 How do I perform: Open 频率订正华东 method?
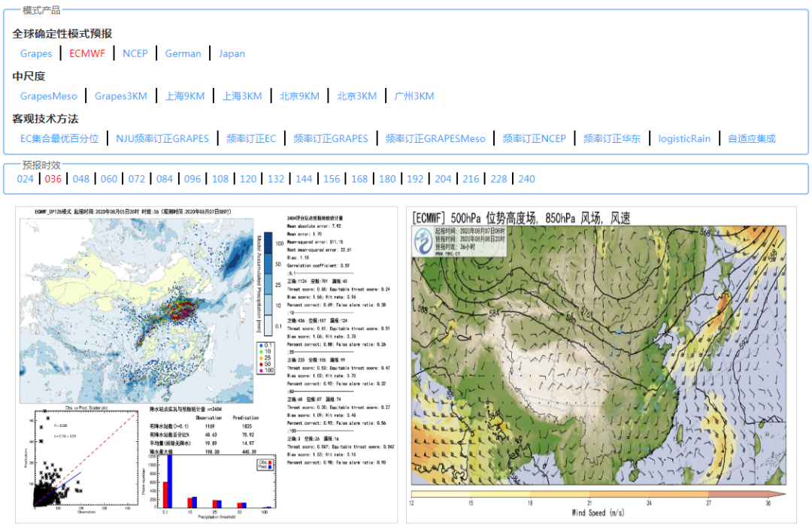pos(612,138)
